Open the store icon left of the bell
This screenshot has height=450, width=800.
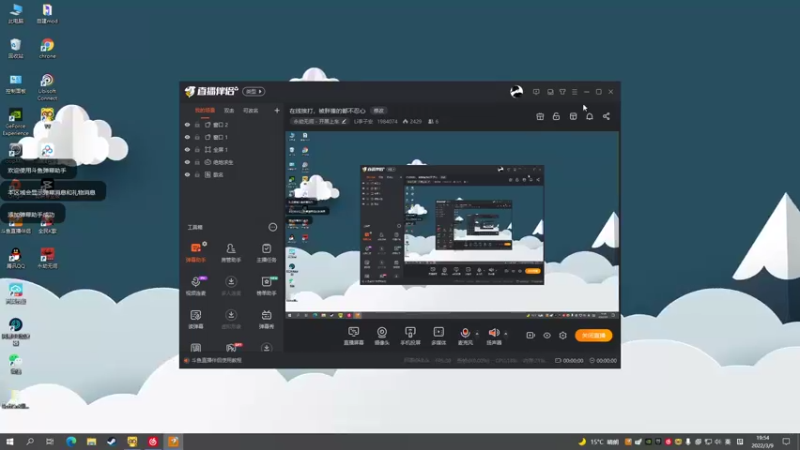573,116
